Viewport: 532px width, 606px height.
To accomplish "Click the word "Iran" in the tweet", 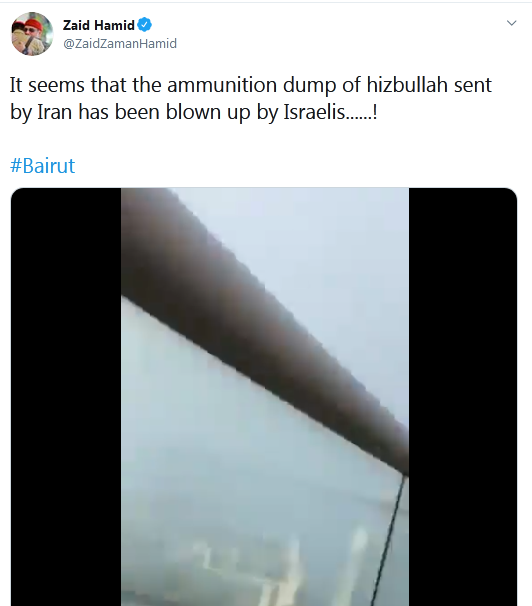I will point(54,112).
